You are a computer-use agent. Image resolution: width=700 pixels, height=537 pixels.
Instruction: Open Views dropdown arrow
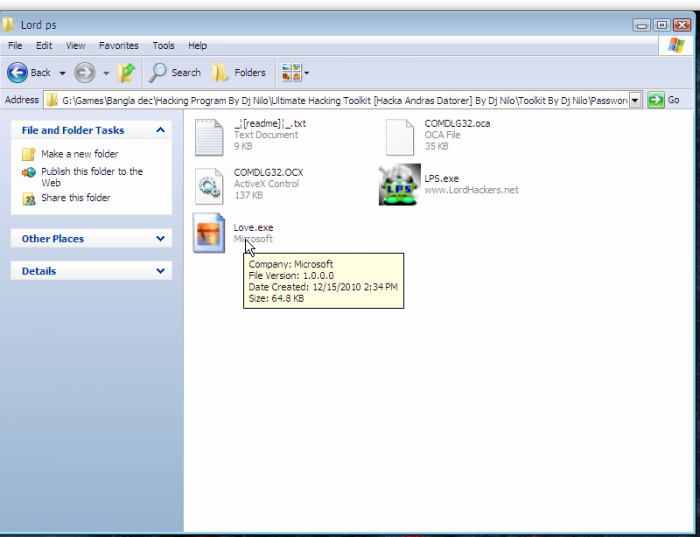point(307,73)
